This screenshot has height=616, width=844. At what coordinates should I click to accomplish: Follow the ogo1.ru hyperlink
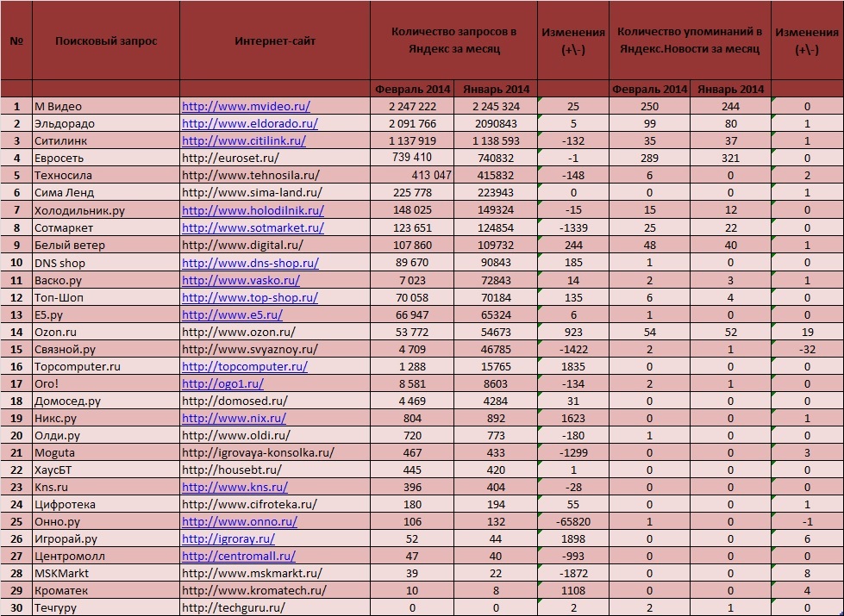222,383
